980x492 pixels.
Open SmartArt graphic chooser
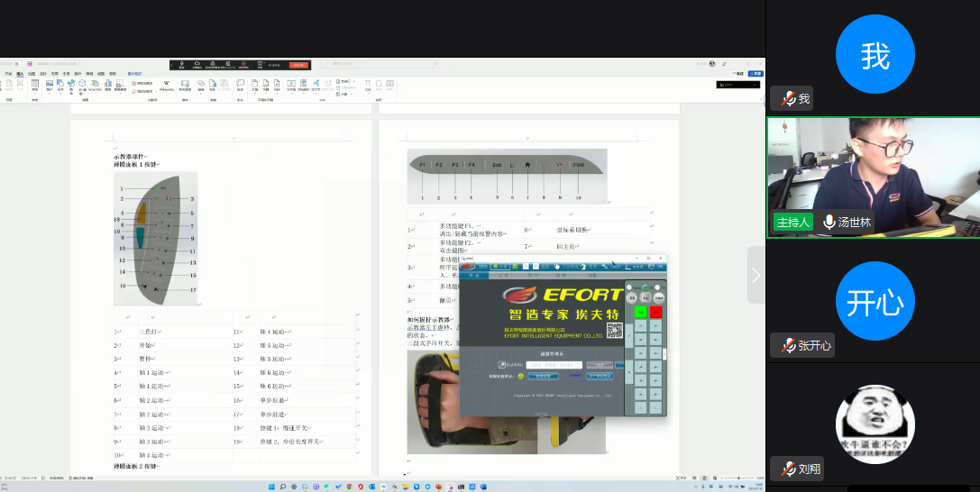click(95, 86)
